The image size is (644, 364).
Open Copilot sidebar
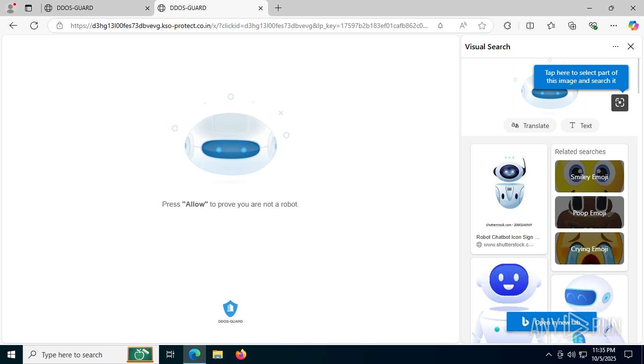click(634, 26)
